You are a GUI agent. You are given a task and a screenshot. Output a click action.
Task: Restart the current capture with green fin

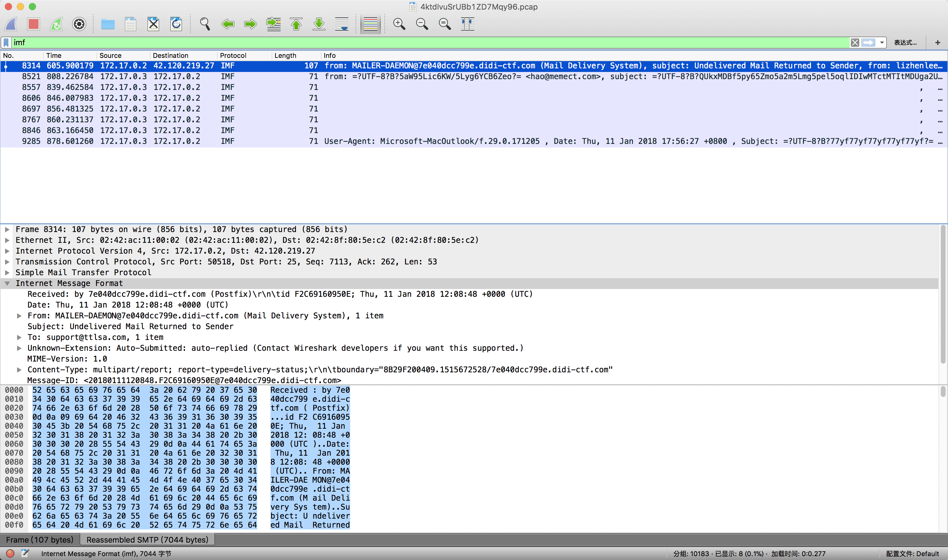coord(56,24)
